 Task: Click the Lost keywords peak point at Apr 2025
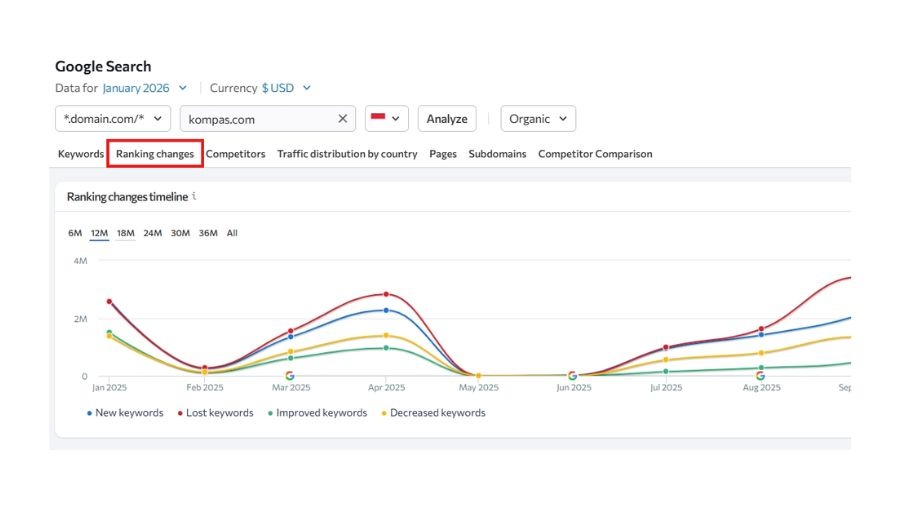point(386,294)
